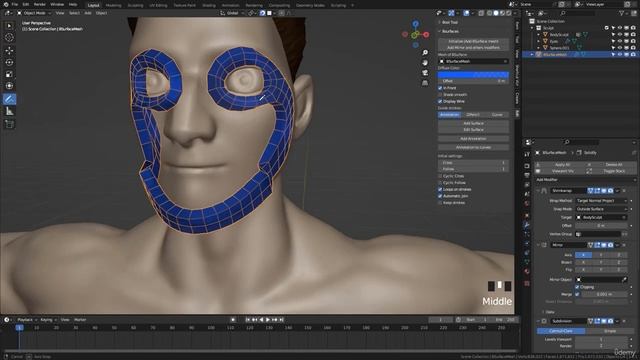Image resolution: width=640 pixels, height=360 pixels.
Task: Switch perspective/orthographic with the grid icon
Action: pyautogui.click(x=425, y=83)
